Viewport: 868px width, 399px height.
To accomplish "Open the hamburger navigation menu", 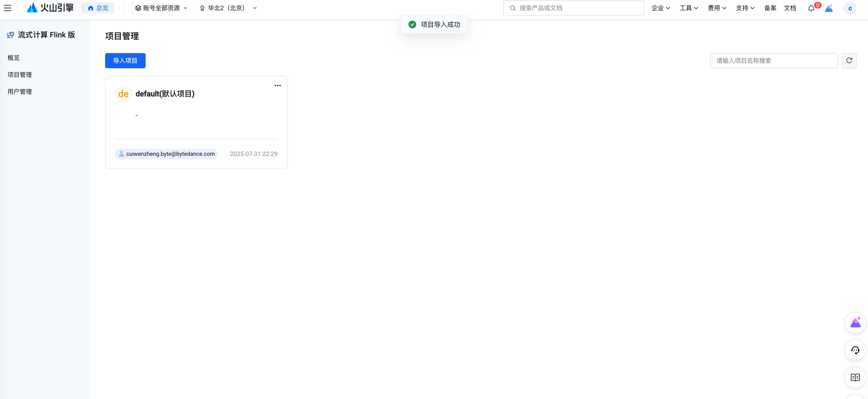I will (x=8, y=8).
